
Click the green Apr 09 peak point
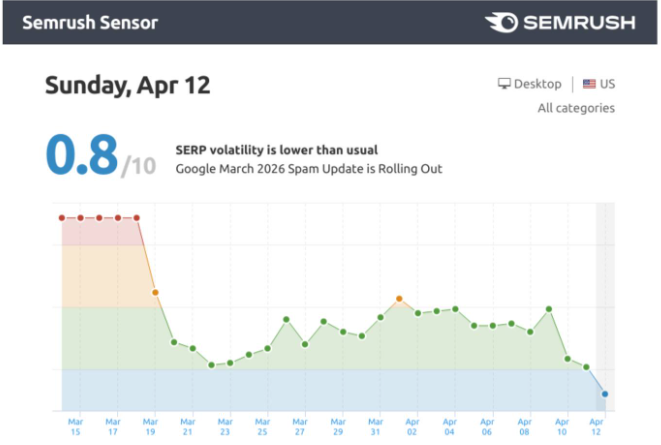pyautogui.click(x=549, y=309)
